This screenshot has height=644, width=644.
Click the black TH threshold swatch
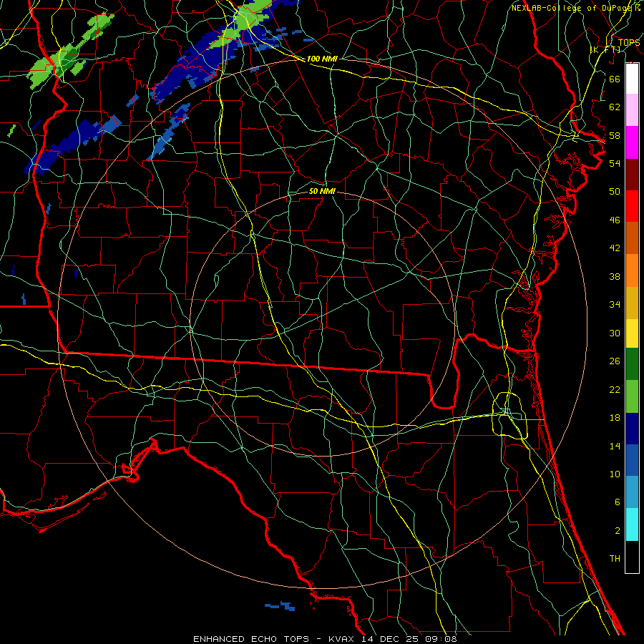(632, 557)
